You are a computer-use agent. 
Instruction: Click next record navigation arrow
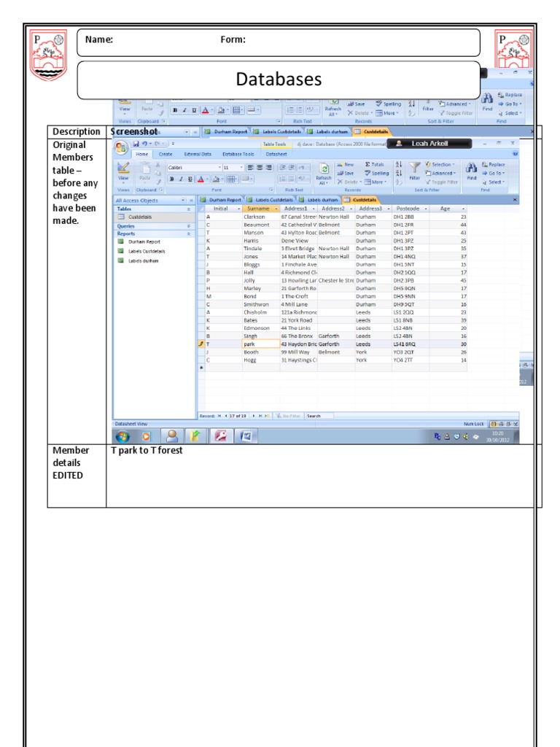click(x=254, y=416)
